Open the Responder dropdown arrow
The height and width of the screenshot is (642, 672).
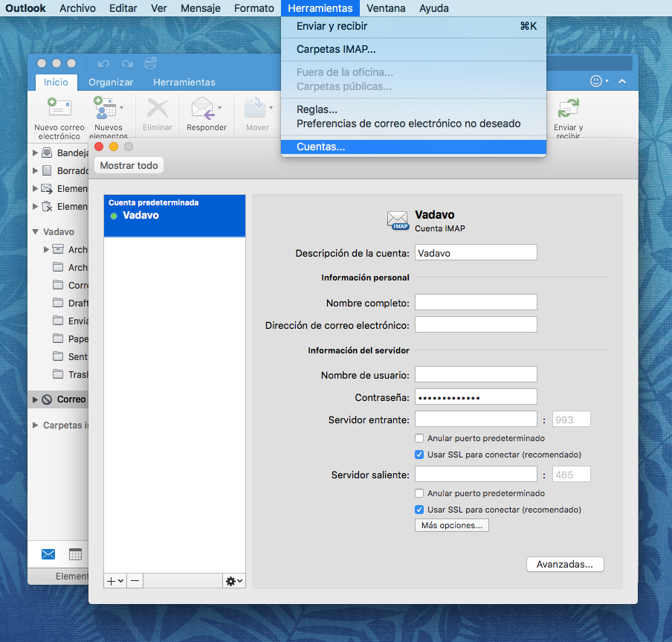click(x=220, y=108)
